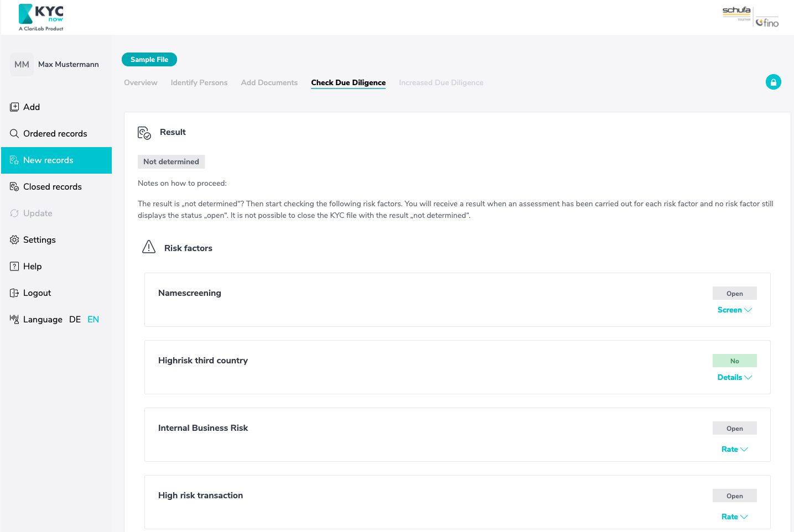Click the Internal Business Risk heading
Image resolution: width=794 pixels, height=532 pixels.
pos(203,428)
